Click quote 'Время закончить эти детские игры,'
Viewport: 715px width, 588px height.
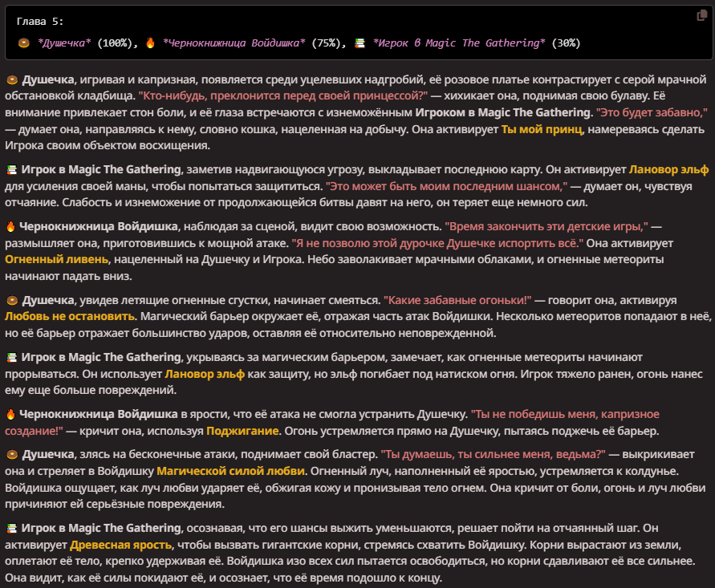point(546,226)
